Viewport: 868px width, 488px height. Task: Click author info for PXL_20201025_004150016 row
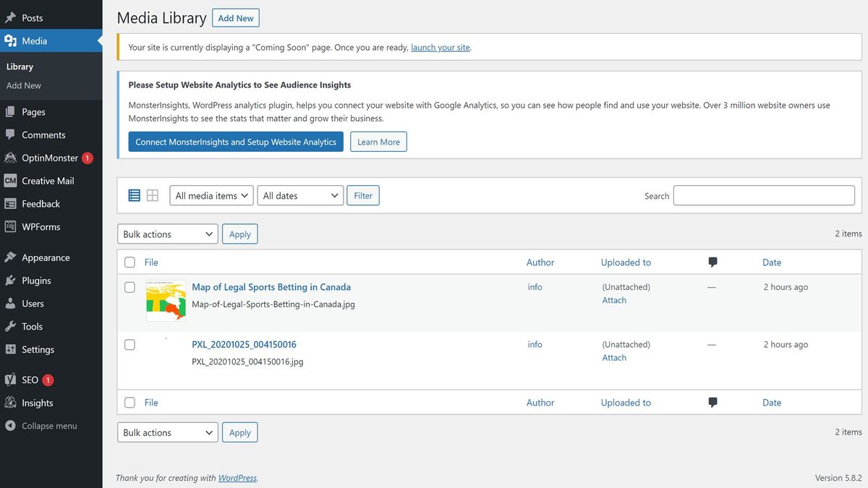tap(535, 345)
